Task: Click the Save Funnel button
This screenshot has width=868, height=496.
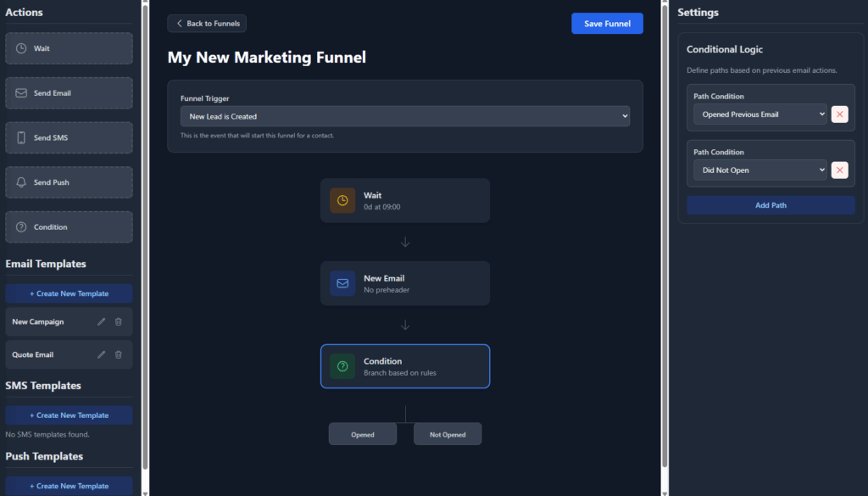Action: 607,24
